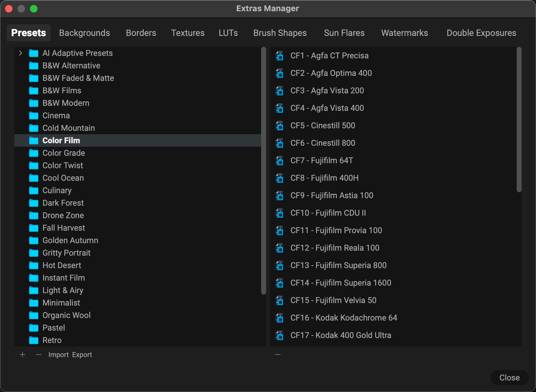Viewport: 536px width, 392px height.
Task: Click the folder icon for Color Film
Action: pos(34,141)
